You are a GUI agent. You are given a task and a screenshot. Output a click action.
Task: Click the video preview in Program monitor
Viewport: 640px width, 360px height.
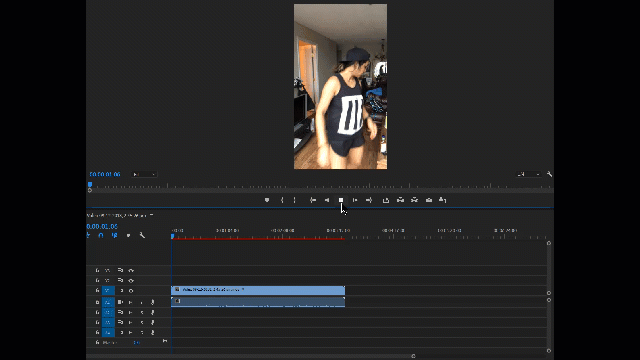coord(340,87)
